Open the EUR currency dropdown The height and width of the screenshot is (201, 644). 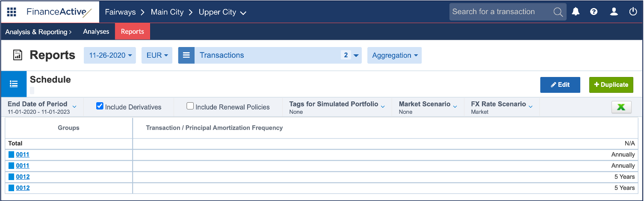pyautogui.click(x=157, y=55)
